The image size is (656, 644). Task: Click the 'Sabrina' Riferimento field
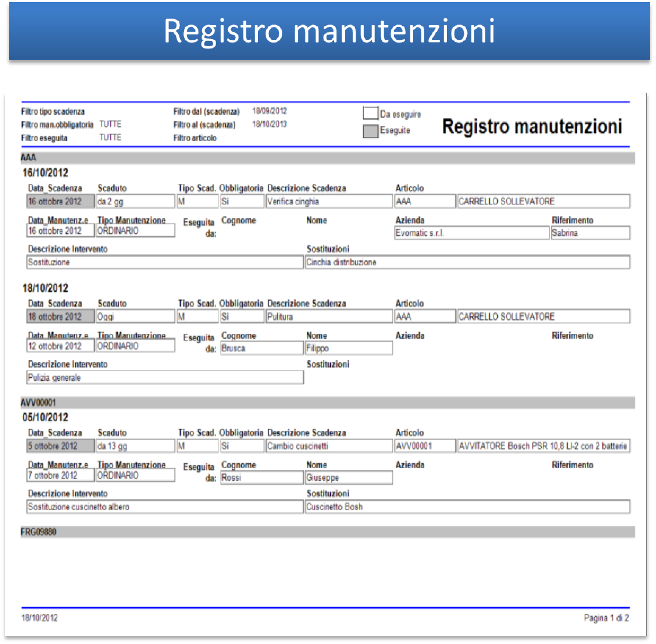coord(590,233)
